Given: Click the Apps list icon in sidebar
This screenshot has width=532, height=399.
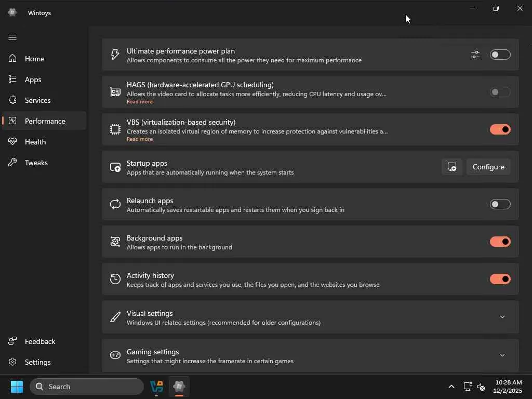Looking at the screenshot, I should tap(12, 79).
